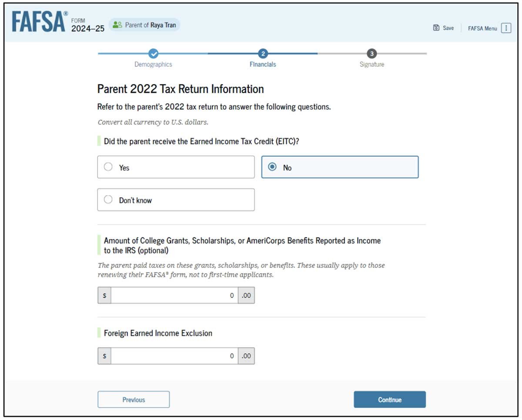Screen dimensions: 522x420
Task: Click the Parent of Raya Tran badge
Action: (x=144, y=25)
